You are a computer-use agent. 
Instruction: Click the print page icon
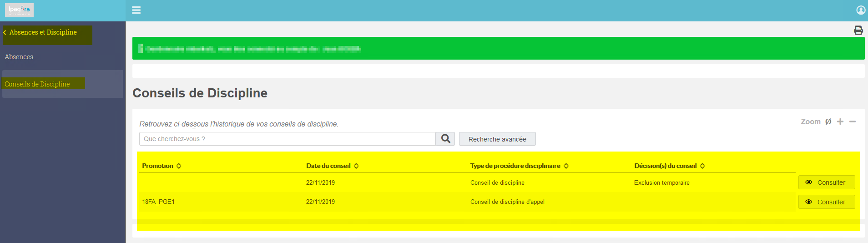click(x=858, y=30)
